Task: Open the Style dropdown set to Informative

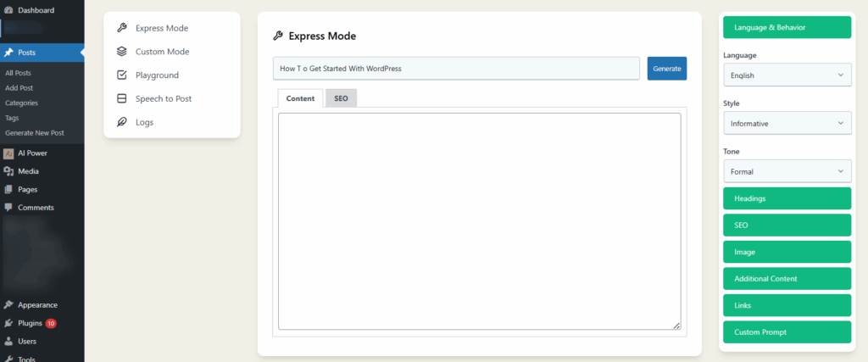Action: 787,123
